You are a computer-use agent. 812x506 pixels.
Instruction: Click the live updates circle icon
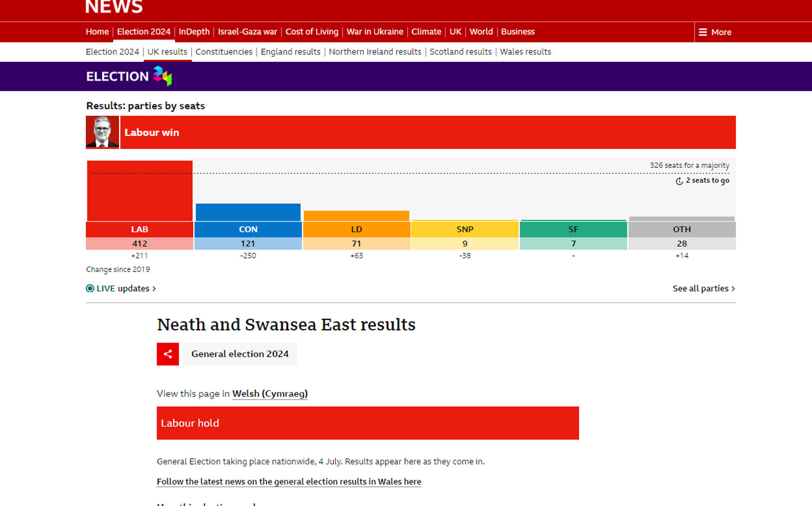point(90,288)
